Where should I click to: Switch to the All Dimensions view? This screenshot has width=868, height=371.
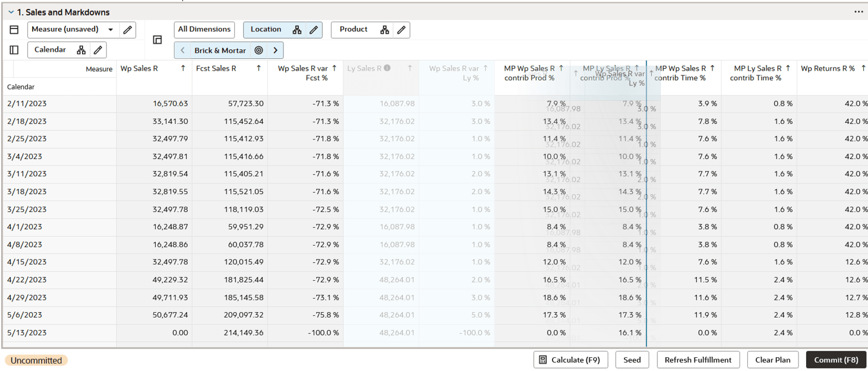click(204, 30)
